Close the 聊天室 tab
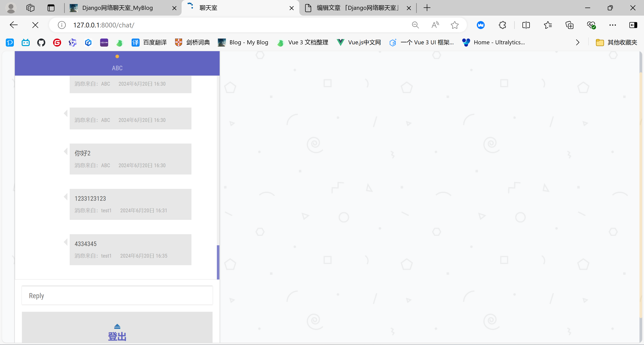The width and height of the screenshot is (644, 345). click(x=292, y=8)
